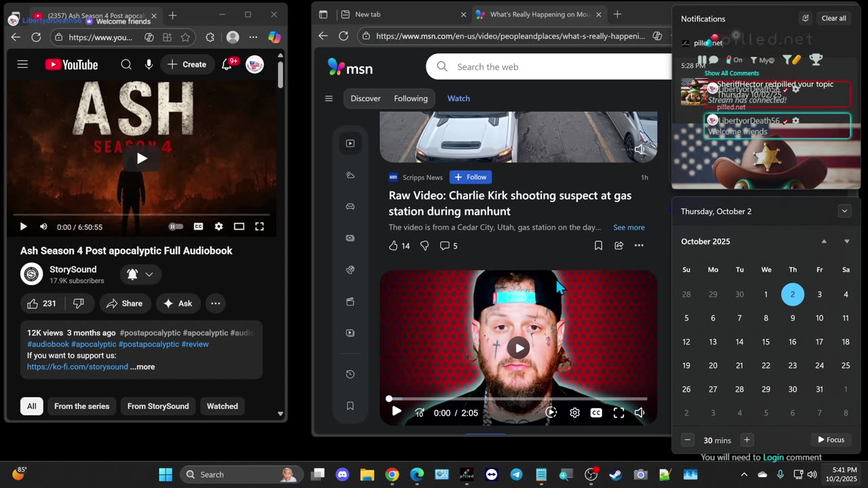Open saved bookmarks icon in MSN sidebar
This screenshot has width=868, height=488.
click(x=350, y=406)
